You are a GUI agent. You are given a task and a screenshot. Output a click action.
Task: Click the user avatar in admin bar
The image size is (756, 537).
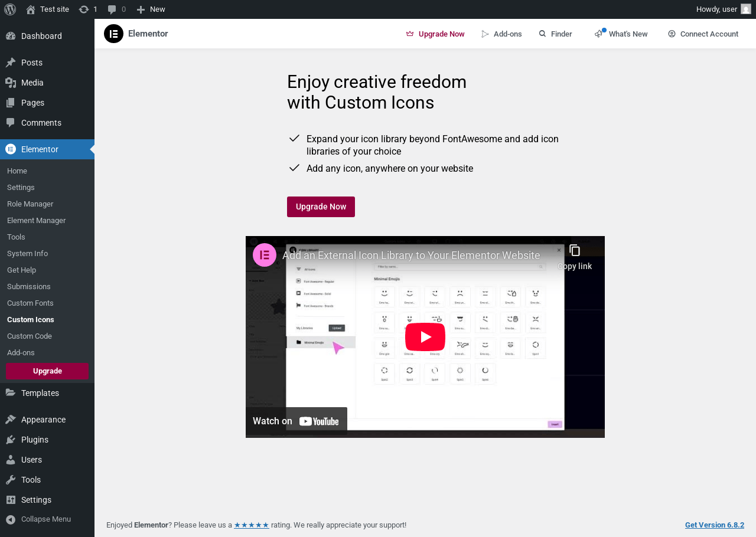click(746, 9)
